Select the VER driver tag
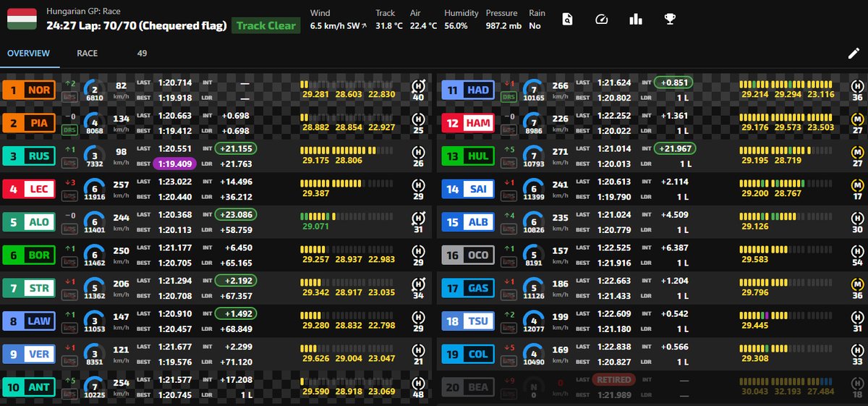Viewport: 868px width, 406px height. pyautogui.click(x=30, y=354)
